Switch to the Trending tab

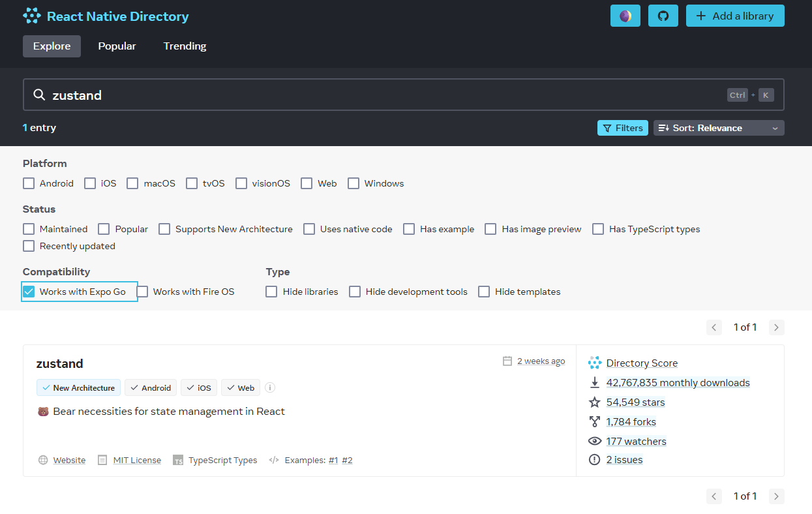point(185,46)
